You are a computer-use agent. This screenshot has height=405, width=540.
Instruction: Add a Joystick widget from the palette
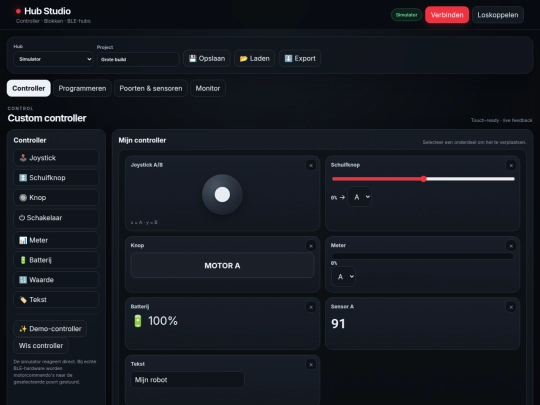tap(56, 158)
